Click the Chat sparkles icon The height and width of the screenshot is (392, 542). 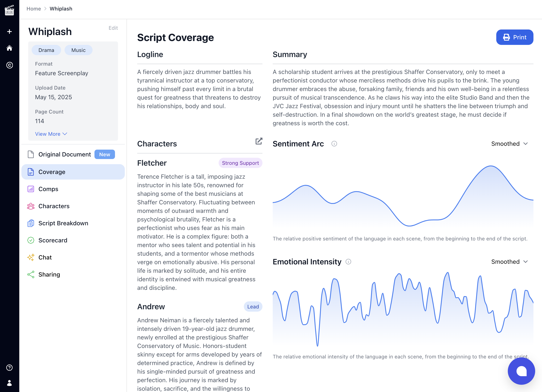point(31,257)
